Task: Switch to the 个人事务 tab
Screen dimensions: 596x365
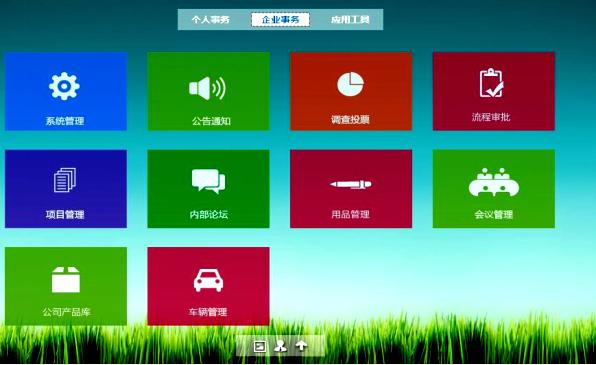Action: 211,19
